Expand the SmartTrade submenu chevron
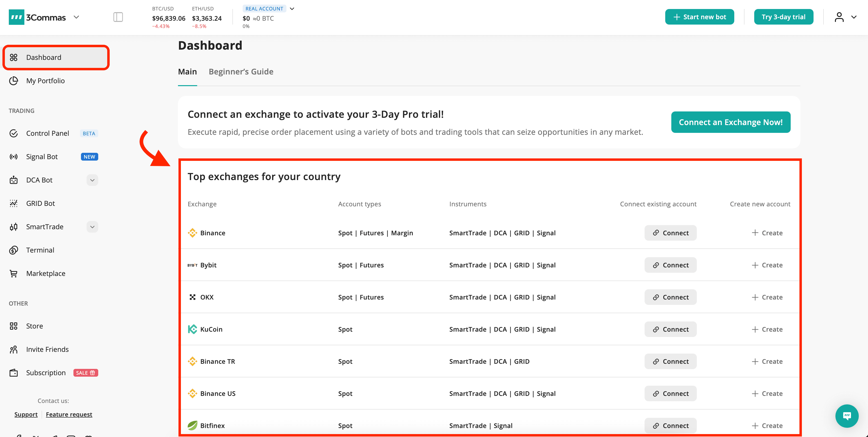Viewport: 868px width, 437px height. tap(92, 227)
